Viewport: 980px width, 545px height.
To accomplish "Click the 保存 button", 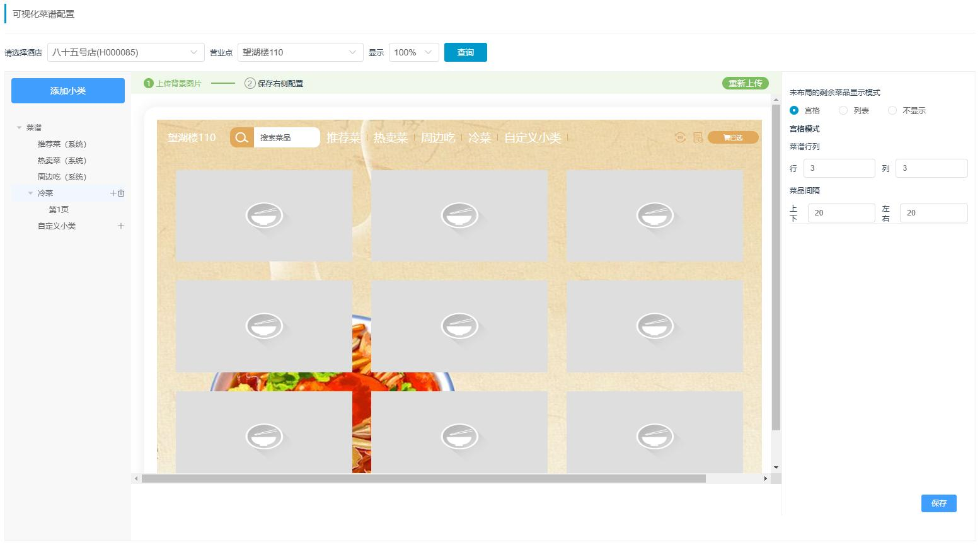I will pyautogui.click(x=939, y=503).
